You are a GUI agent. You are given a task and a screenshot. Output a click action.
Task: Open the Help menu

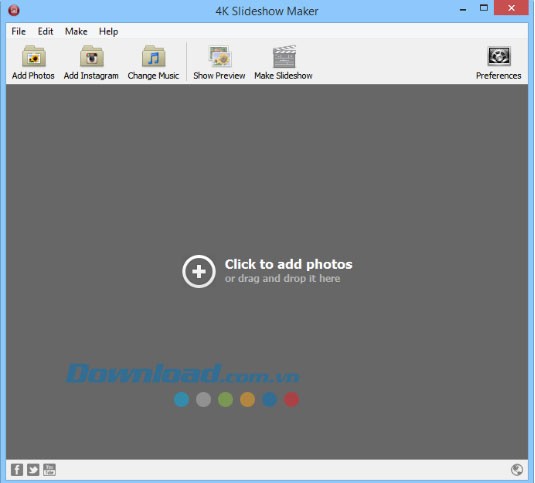pos(109,31)
